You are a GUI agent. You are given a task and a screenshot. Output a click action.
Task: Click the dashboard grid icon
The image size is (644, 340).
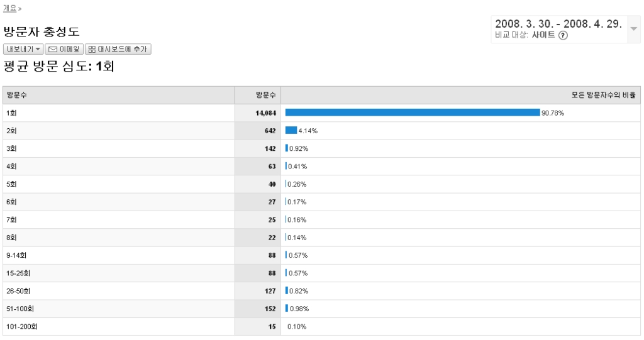point(92,49)
